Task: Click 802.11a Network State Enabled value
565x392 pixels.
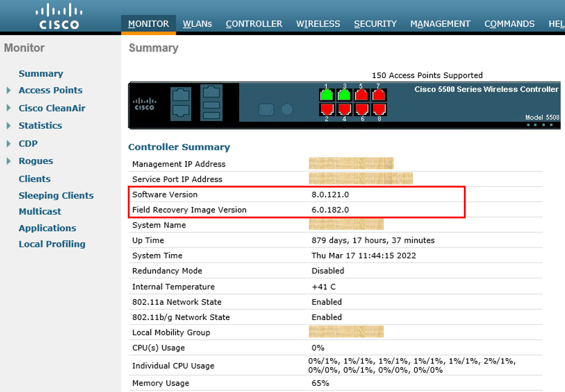Action: pyautogui.click(x=326, y=302)
